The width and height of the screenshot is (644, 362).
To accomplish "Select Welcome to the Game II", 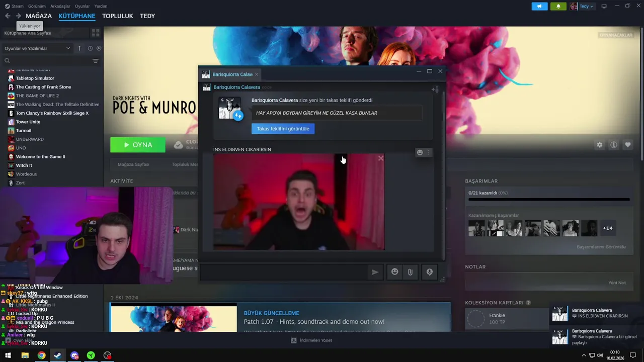I will (40, 156).
